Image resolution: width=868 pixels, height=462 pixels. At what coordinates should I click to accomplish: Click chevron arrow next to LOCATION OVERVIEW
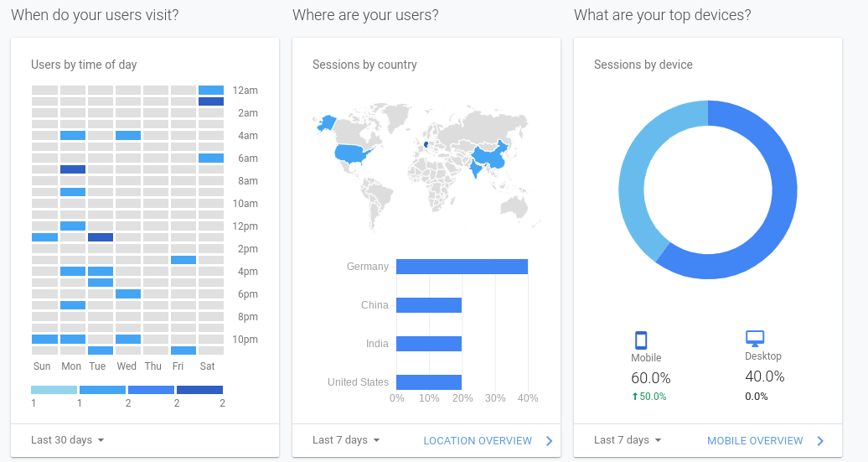(x=549, y=441)
